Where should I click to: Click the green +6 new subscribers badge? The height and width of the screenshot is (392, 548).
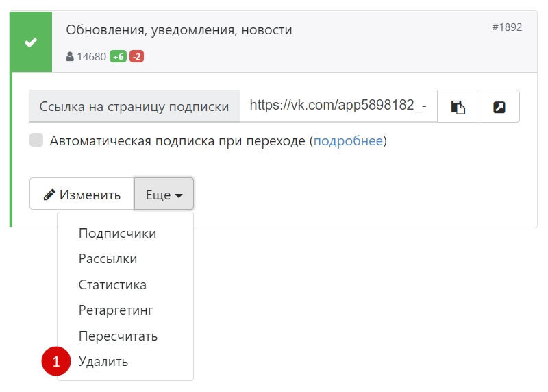point(119,57)
